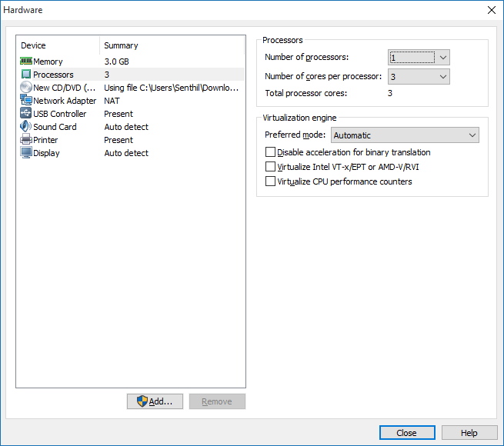
Task: Expand the Preferred mode Automatic dropdown
Action: click(405, 135)
